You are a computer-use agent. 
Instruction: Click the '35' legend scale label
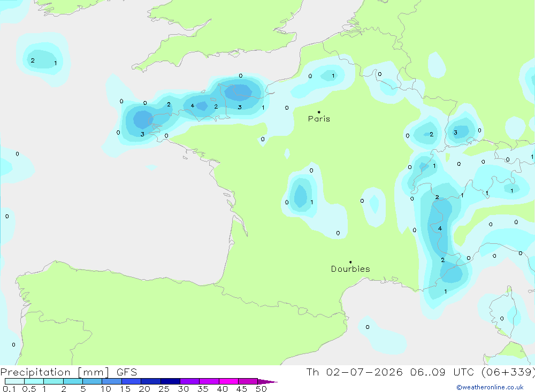pos(203,389)
